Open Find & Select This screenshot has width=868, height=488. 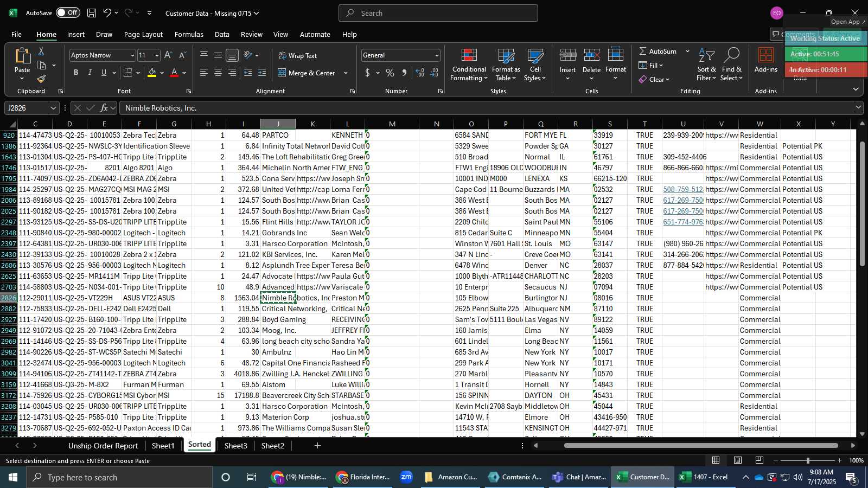(732, 65)
